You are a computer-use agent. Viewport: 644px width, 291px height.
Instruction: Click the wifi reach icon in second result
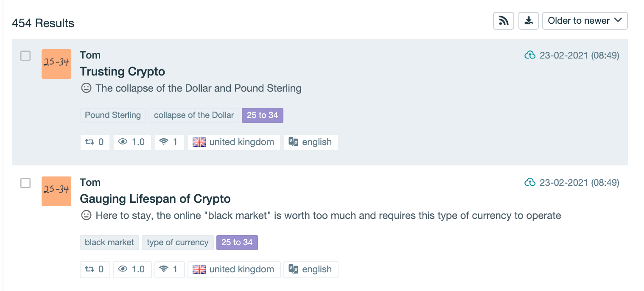[x=164, y=269]
